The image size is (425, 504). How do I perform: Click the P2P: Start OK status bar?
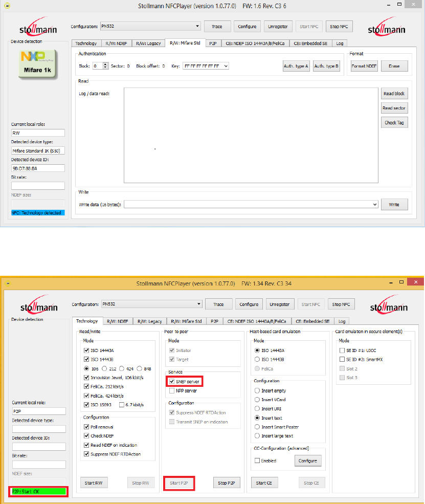coord(38,492)
